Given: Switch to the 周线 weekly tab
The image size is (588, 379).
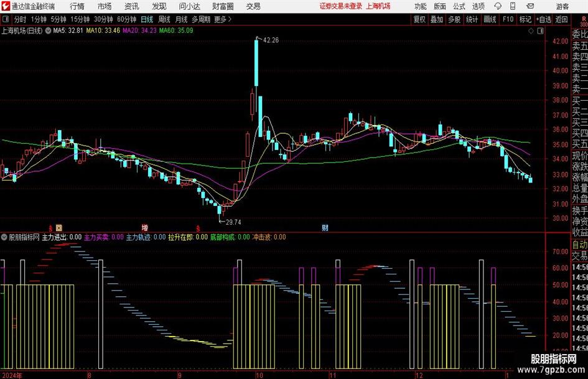Looking at the screenshot, I should pos(164,19).
